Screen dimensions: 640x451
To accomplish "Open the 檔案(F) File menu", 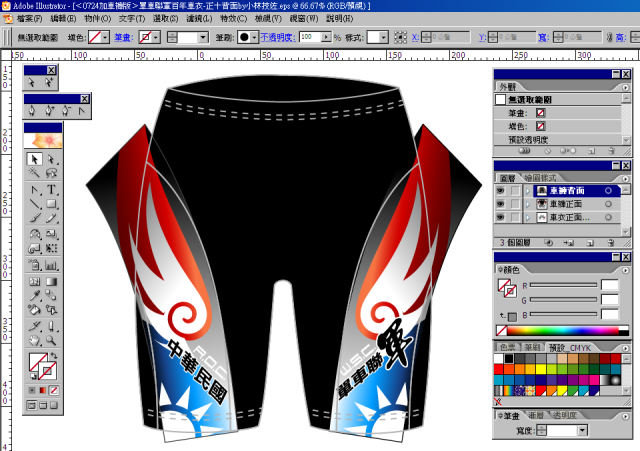I will click(29, 18).
